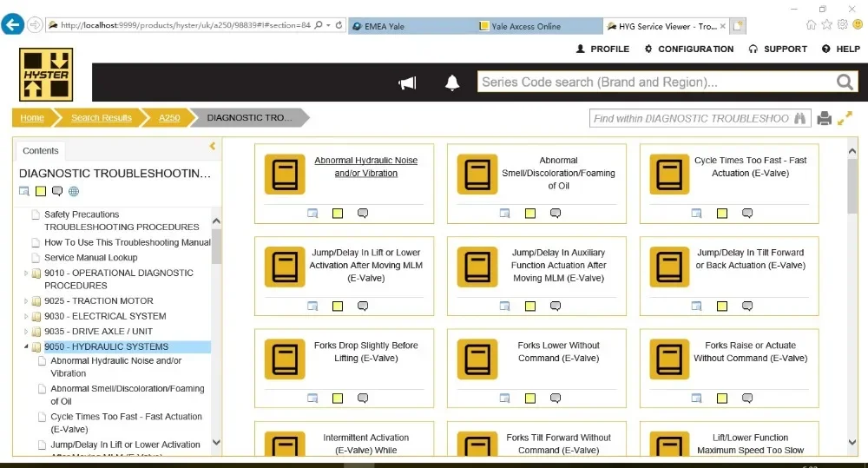Image resolution: width=868 pixels, height=468 pixels.
Task: Expand 9025 Traction Motor node
Action: click(x=25, y=300)
